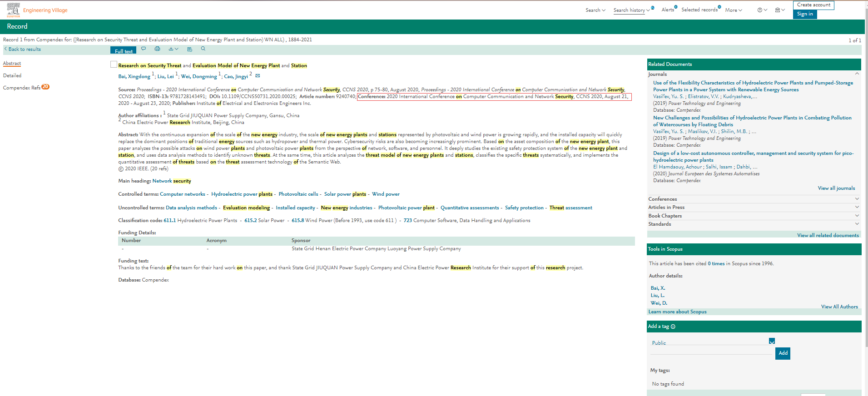Click the magnifying glass icon in record toolbar
The height and width of the screenshot is (396, 868).
click(203, 49)
